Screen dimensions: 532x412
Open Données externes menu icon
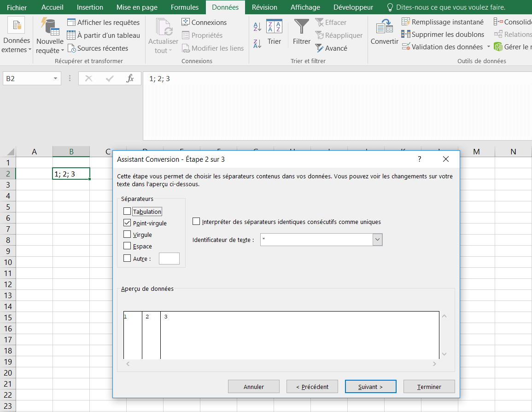click(16, 26)
